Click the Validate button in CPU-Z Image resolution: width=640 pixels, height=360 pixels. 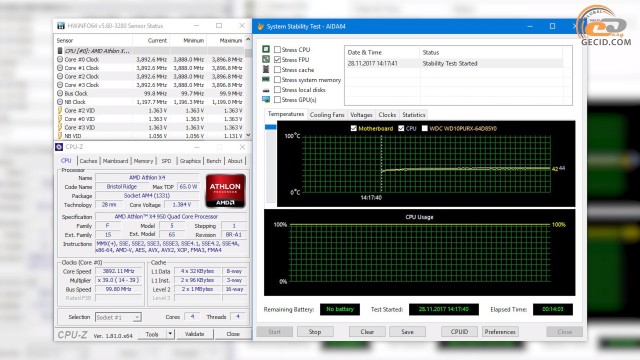(194, 334)
